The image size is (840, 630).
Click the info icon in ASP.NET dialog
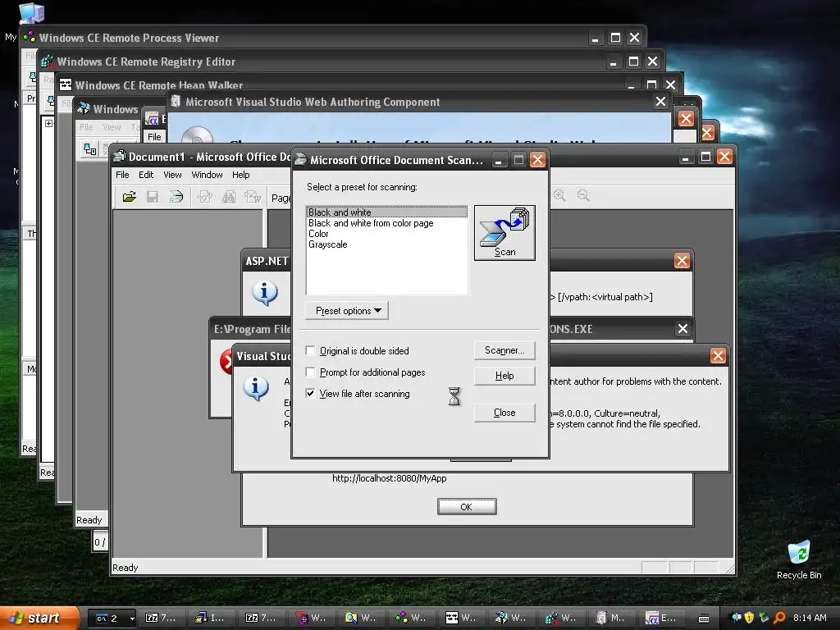264,293
